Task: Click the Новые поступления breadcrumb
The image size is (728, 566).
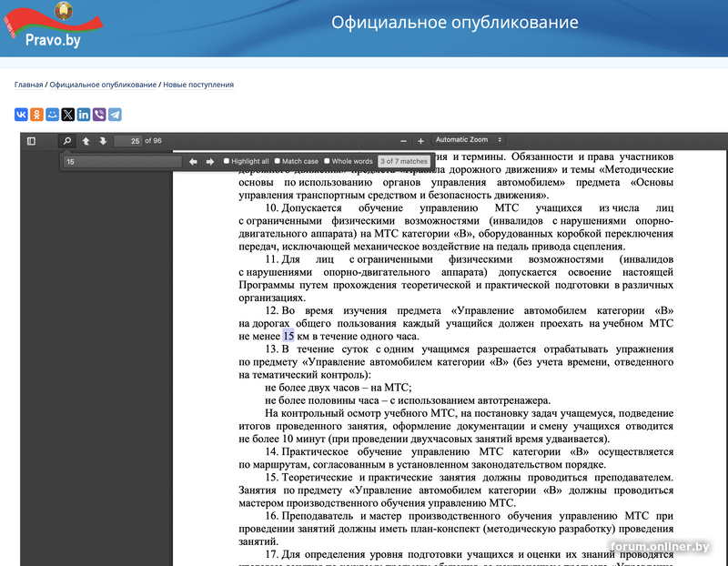Action: click(198, 85)
